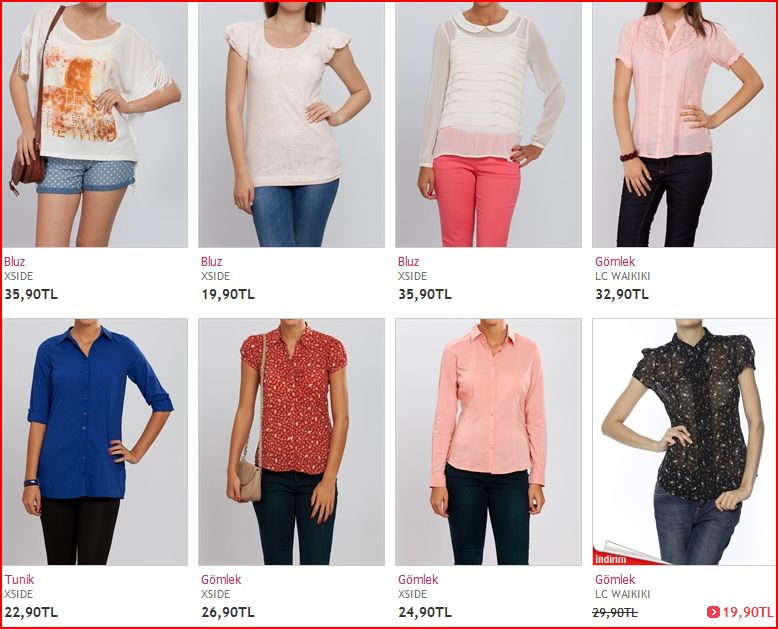778x629 pixels.
Task: Open the black dotted LC Waikiki shirt image
Action: pos(684,441)
